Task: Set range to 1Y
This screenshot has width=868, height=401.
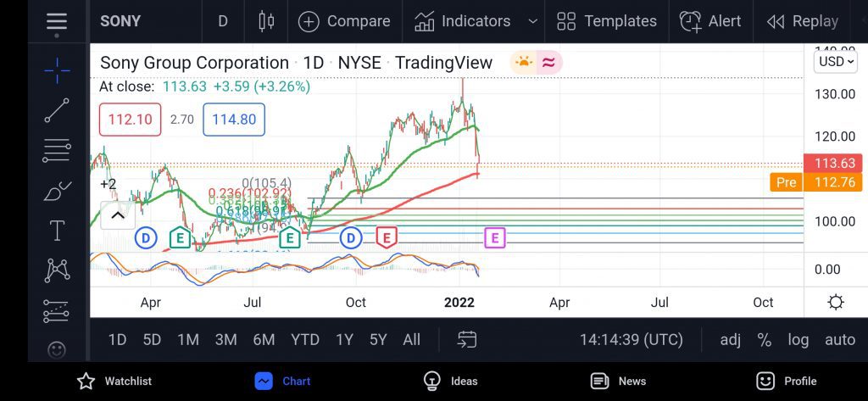Action: [344, 339]
